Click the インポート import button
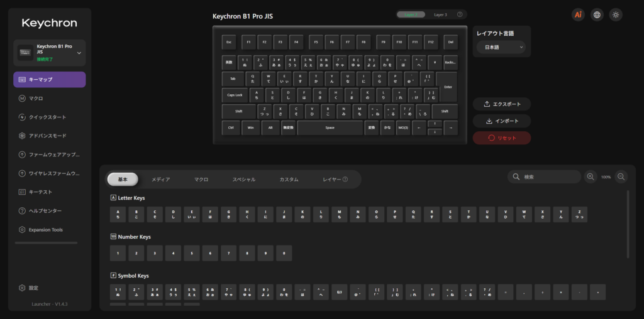644x319 pixels. (x=501, y=121)
